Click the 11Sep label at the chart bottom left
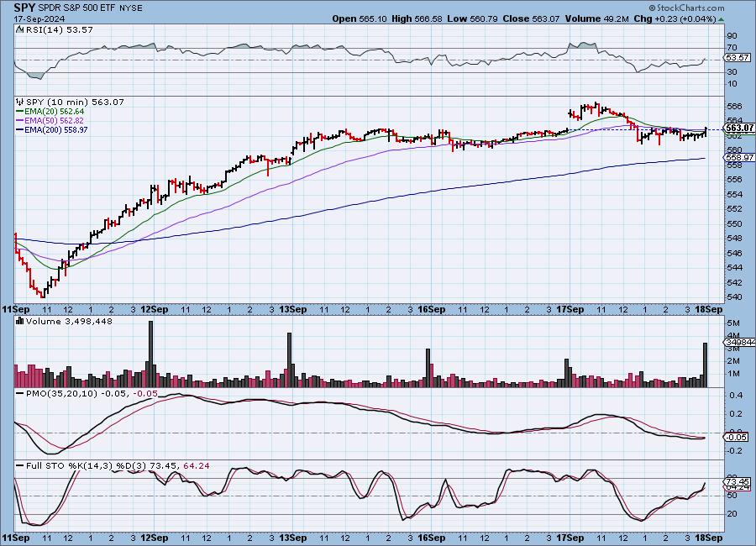This screenshot has width=756, height=546. [x=16, y=538]
